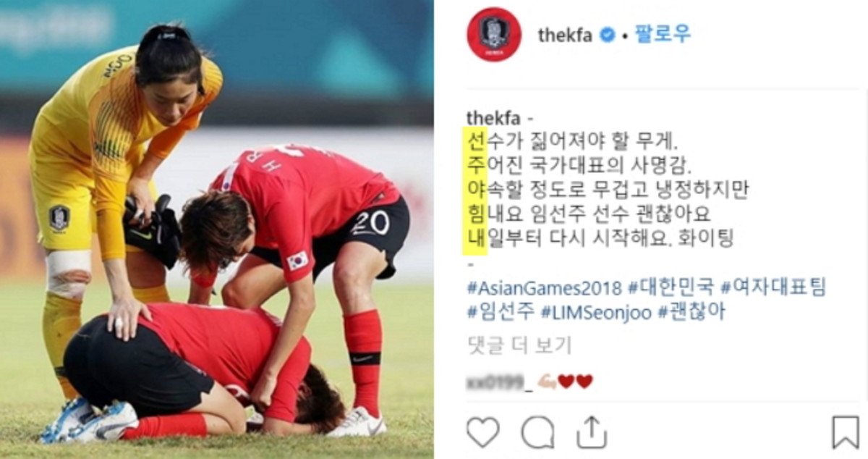Open the #LIMSeonjoo hashtag
868x459 pixels.
(x=595, y=312)
